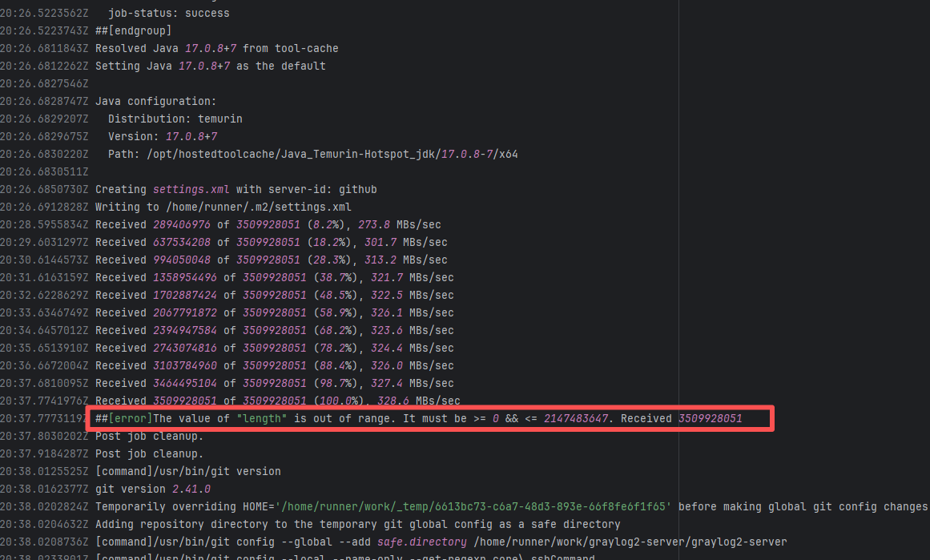The width and height of the screenshot is (930, 560).
Task: Click the first "Post job cleanup." line
Action: tap(149, 436)
